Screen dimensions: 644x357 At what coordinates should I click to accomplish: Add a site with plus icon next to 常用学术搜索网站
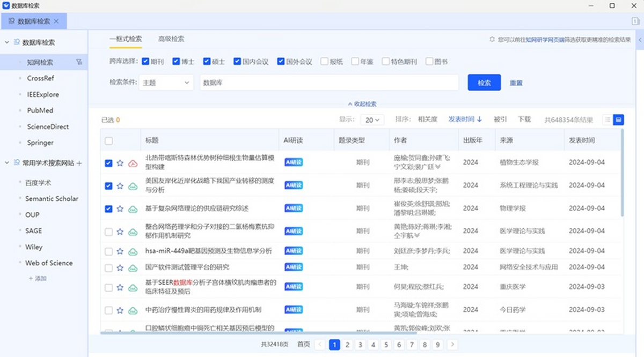coord(79,163)
